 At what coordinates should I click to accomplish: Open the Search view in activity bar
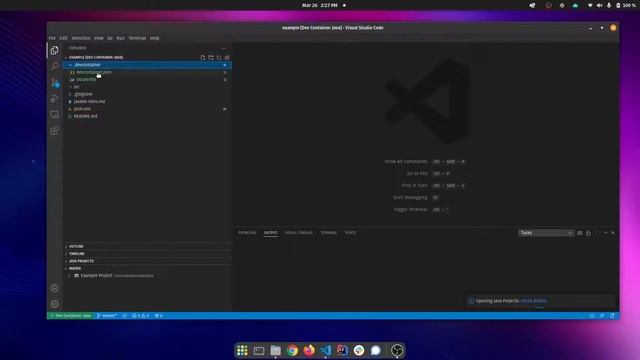(x=54, y=66)
